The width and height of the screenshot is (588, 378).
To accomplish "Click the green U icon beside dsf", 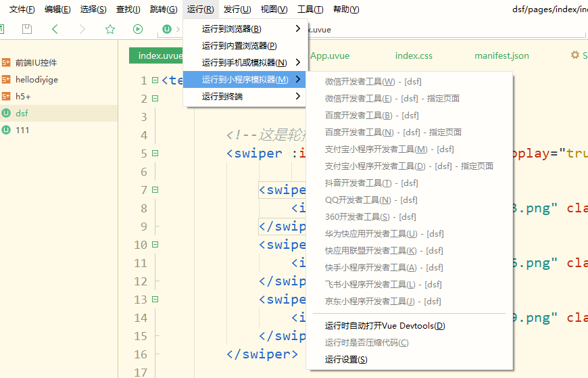I will (x=6, y=113).
